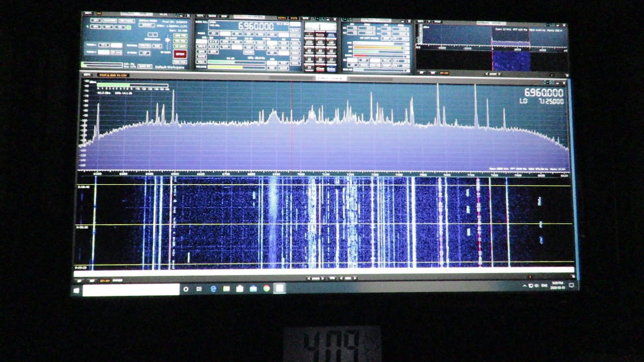Click the Enter key on the keypad
The image size is (644, 362).
tap(331, 68)
